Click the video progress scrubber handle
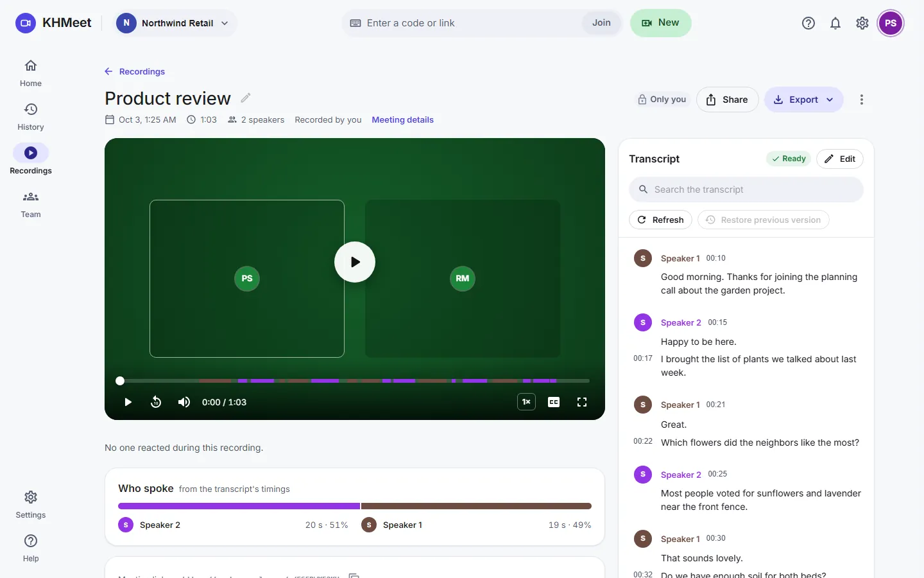This screenshot has width=924, height=578. (120, 381)
